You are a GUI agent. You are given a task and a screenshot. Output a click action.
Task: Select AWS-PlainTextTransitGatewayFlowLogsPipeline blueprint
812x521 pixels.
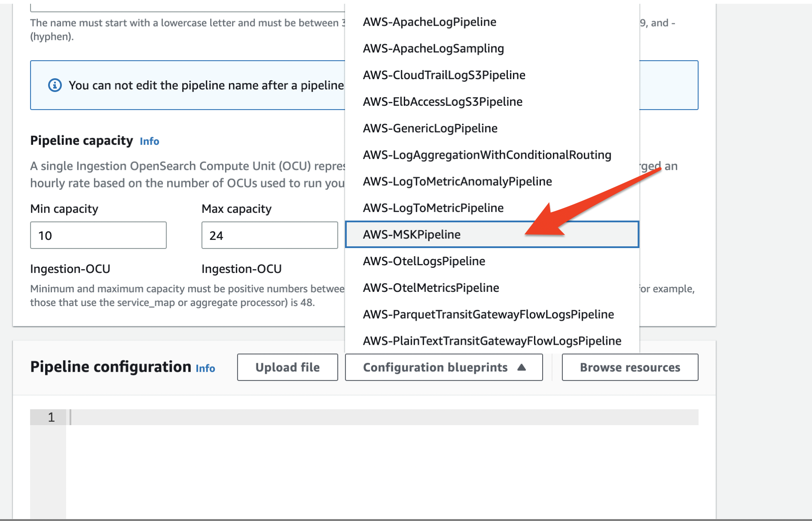492,341
